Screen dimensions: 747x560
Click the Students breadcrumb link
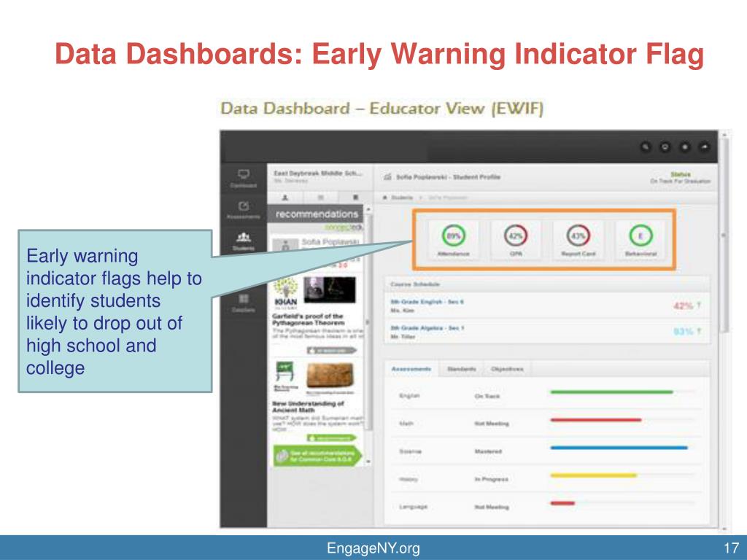point(402,197)
